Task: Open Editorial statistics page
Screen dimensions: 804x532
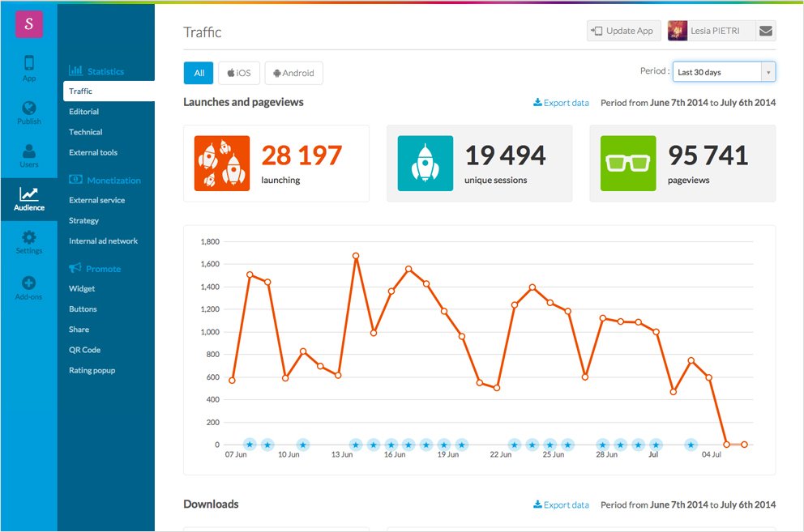Action: click(84, 112)
